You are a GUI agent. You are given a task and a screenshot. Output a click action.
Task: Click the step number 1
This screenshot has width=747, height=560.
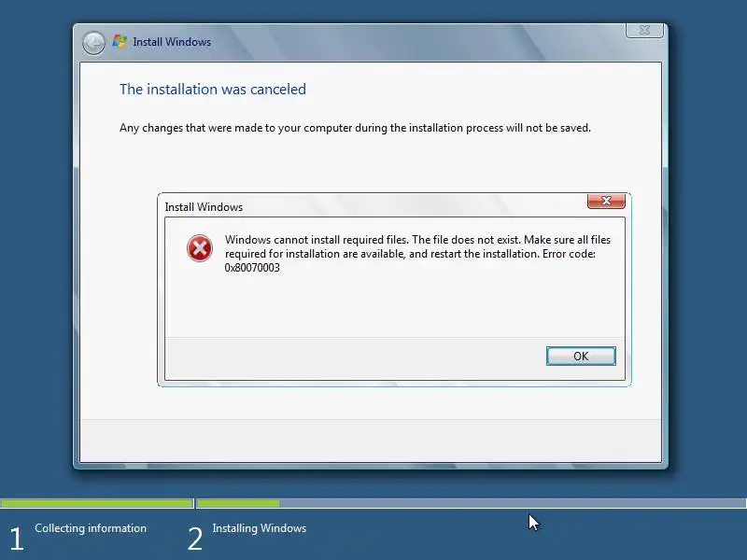16,539
